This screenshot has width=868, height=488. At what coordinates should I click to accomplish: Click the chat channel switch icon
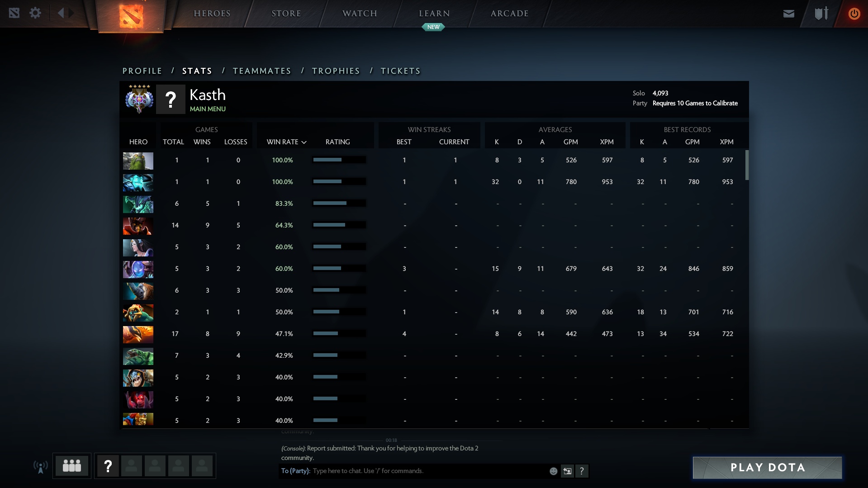coord(567,471)
